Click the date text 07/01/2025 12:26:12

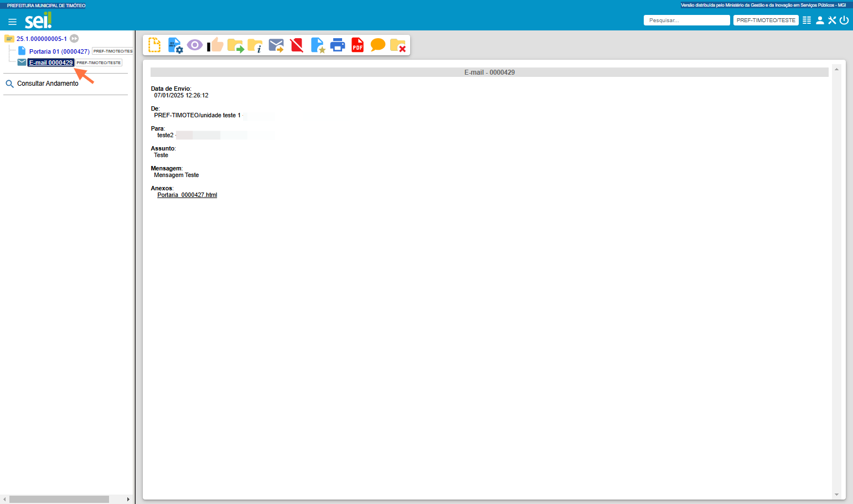[x=181, y=95]
